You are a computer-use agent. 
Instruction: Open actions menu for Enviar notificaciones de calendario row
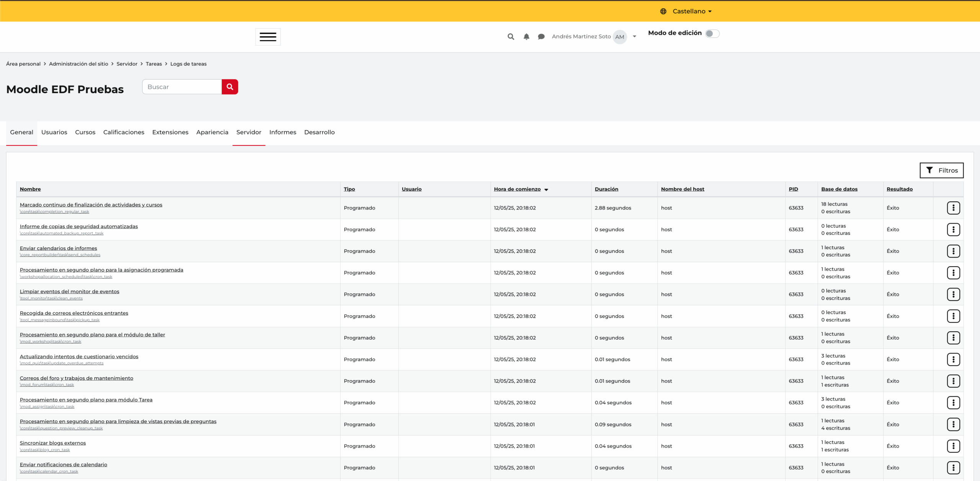pos(953,468)
